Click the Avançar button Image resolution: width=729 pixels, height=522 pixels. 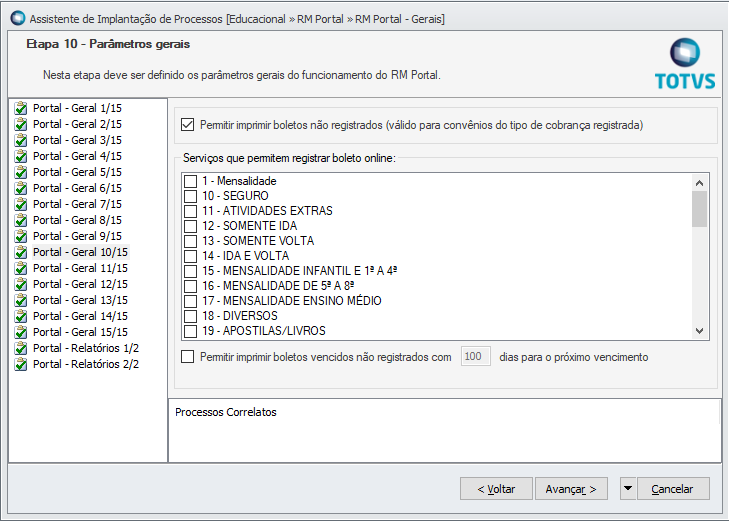571,488
